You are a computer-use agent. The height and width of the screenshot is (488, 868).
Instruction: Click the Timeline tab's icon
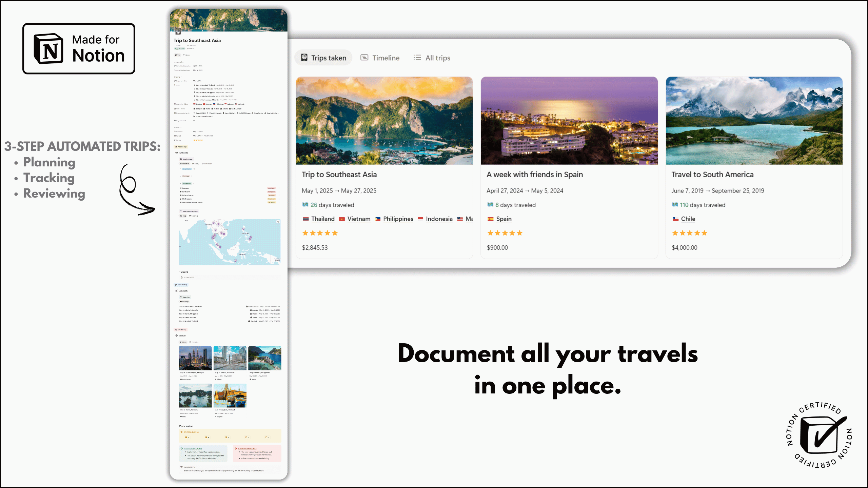tap(364, 58)
